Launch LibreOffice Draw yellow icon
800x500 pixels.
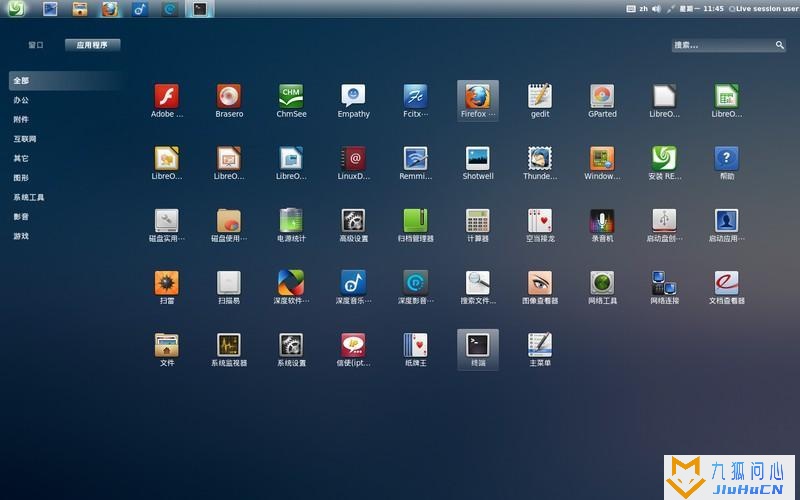pos(167,163)
